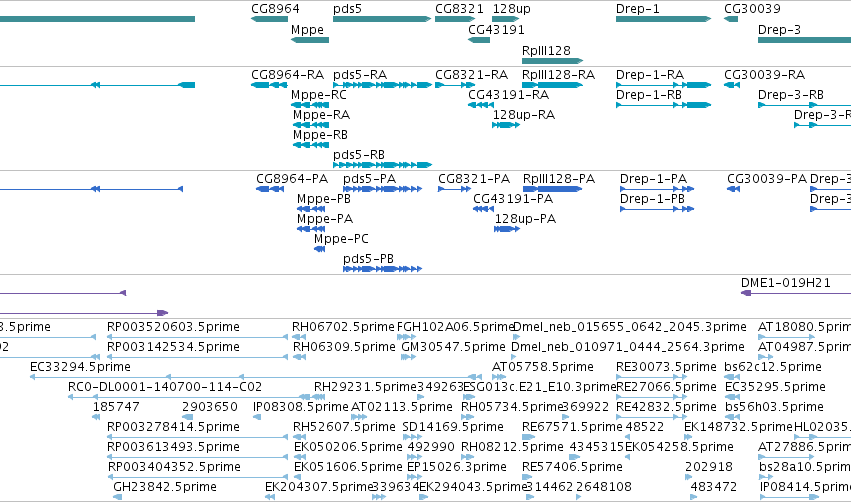Click the CG30039-PA protein label

coord(767,179)
